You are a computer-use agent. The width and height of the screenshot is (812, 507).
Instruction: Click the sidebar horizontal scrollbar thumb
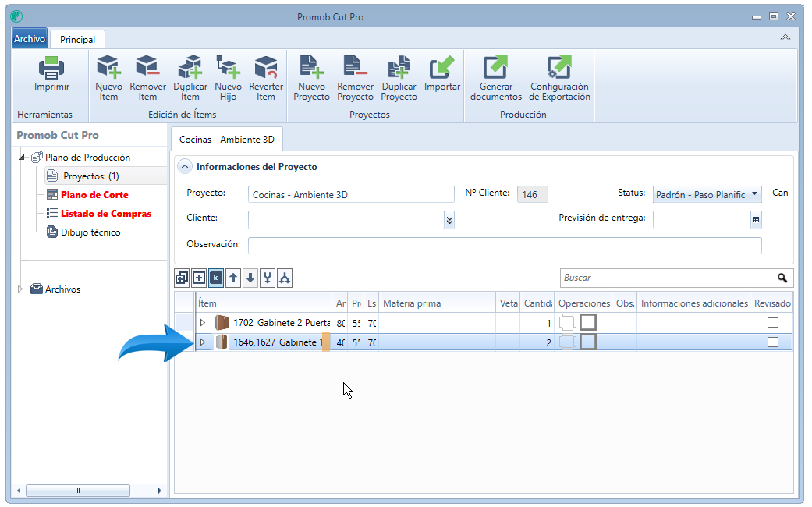pyautogui.click(x=78, y=490)
